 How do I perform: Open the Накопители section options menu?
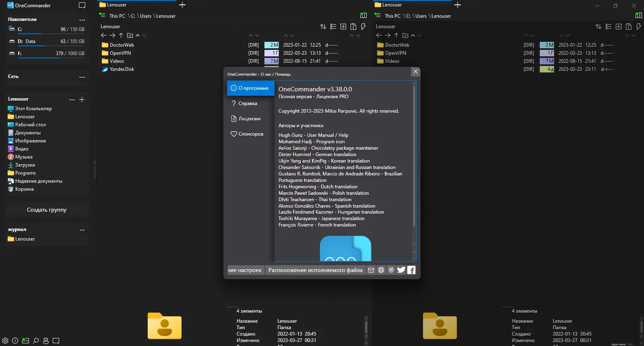pyautogui.click(x=82, y=20)
